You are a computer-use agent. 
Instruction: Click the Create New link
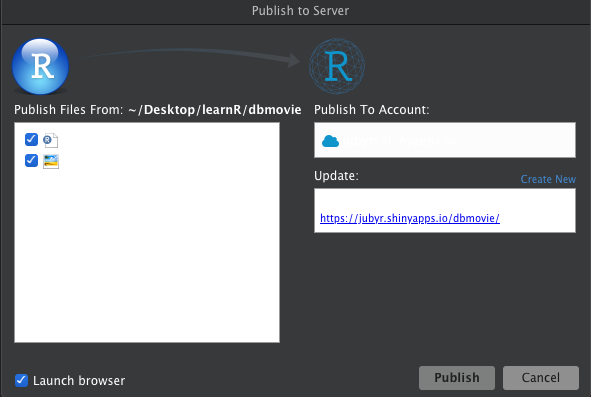pyautogui.click(x=548, y=179)
